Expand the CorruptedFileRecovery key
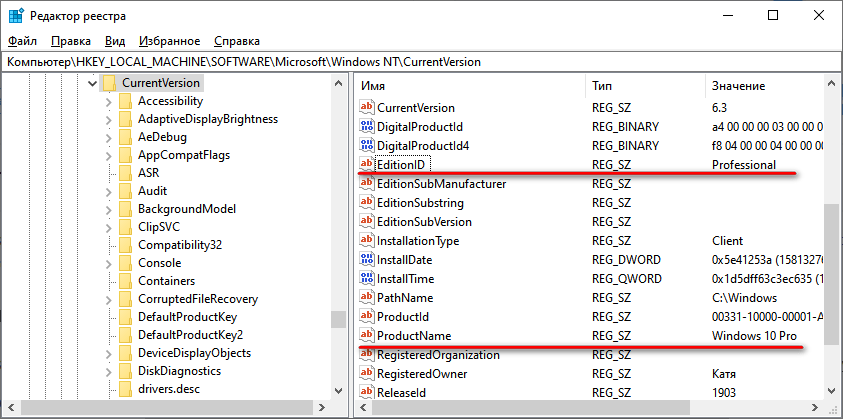Screen dimensions: 843x419 point(109,299)
